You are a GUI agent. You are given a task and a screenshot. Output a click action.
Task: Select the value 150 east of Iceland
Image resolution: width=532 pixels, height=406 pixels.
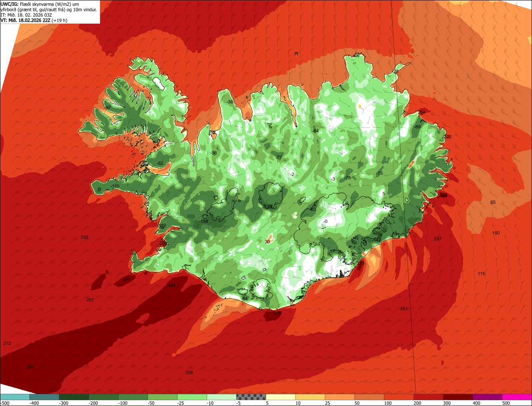(x=496, y=233)
